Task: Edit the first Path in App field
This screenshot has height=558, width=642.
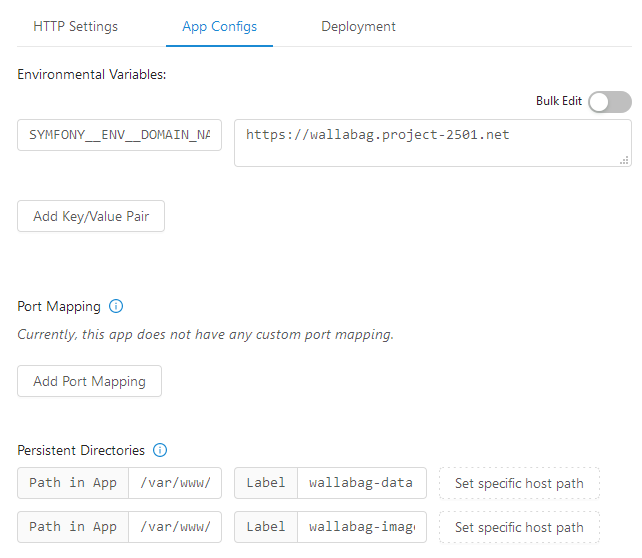Action: 174,483
